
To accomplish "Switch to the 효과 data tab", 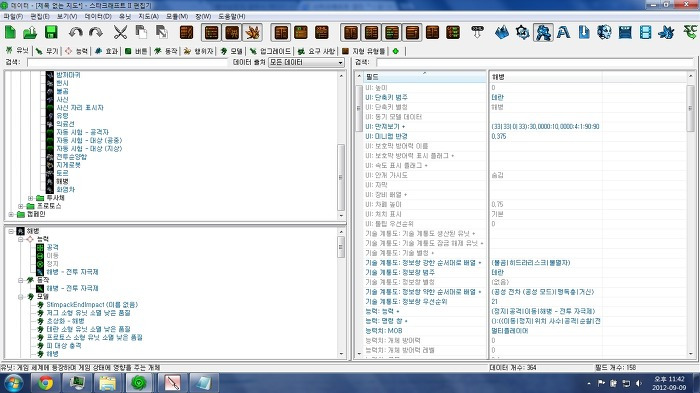I will click(107, 51).
